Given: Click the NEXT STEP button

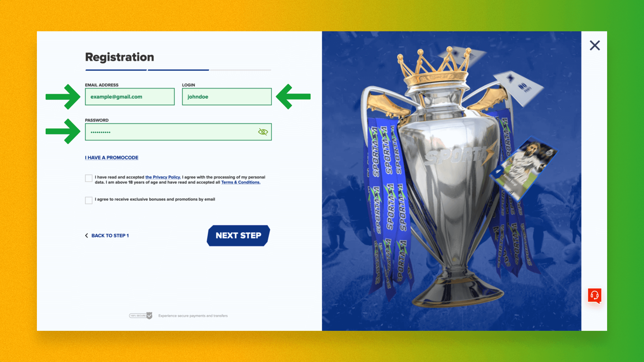Looking at the screenshot, I should (238, 235).
